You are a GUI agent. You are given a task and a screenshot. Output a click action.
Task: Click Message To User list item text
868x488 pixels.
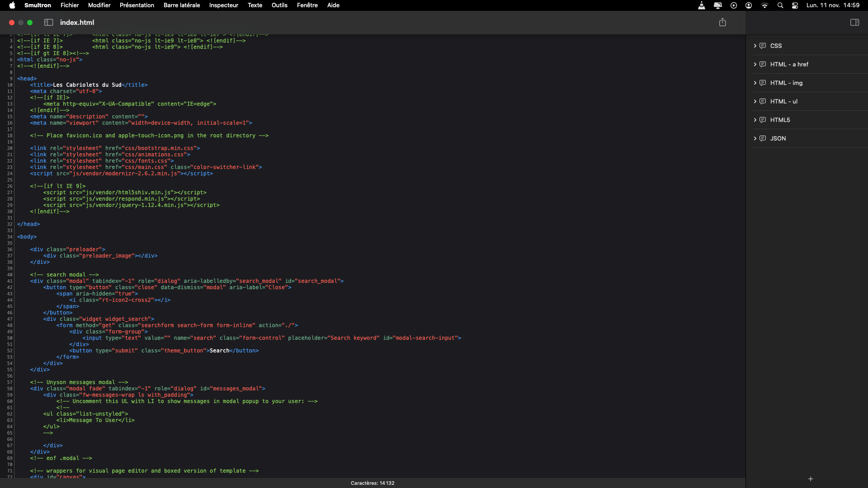tap(94, 420)
